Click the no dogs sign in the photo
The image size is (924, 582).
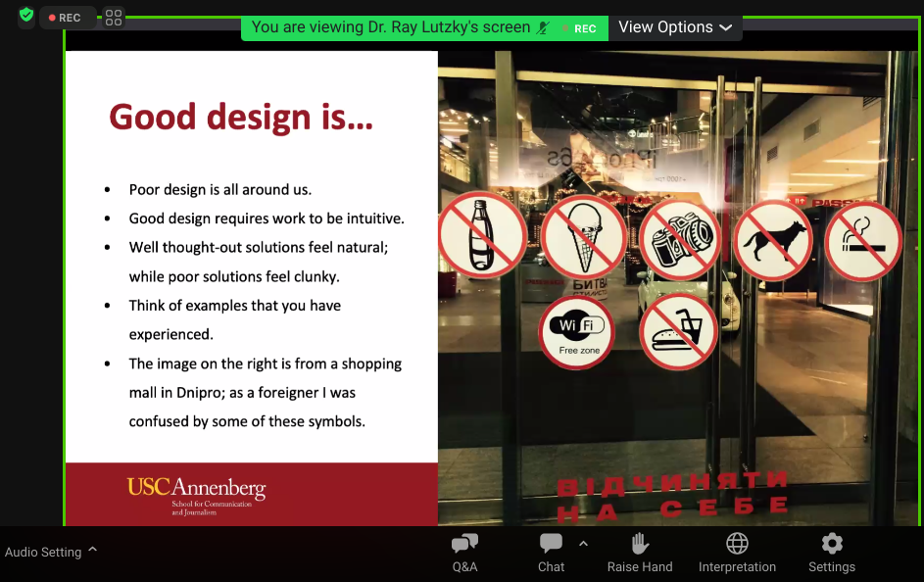[772, 240]
